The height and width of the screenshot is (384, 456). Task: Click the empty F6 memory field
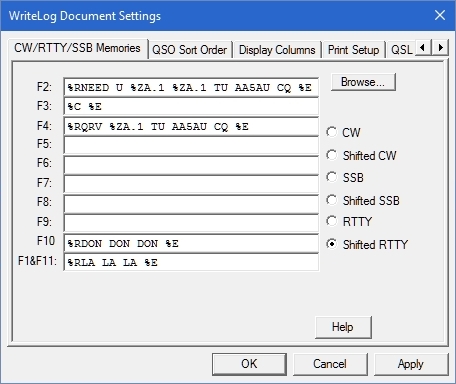tap(191, 165)
